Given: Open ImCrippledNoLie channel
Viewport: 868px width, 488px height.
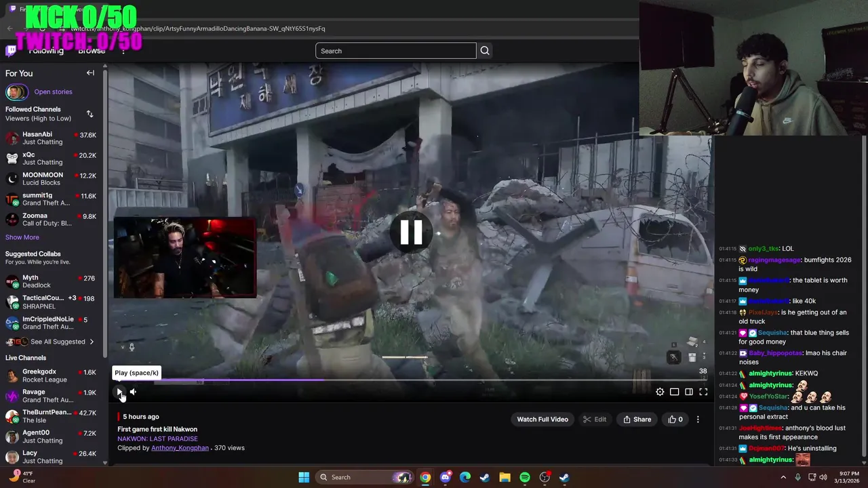Looking at the screenshot, I should click(51, 323).
